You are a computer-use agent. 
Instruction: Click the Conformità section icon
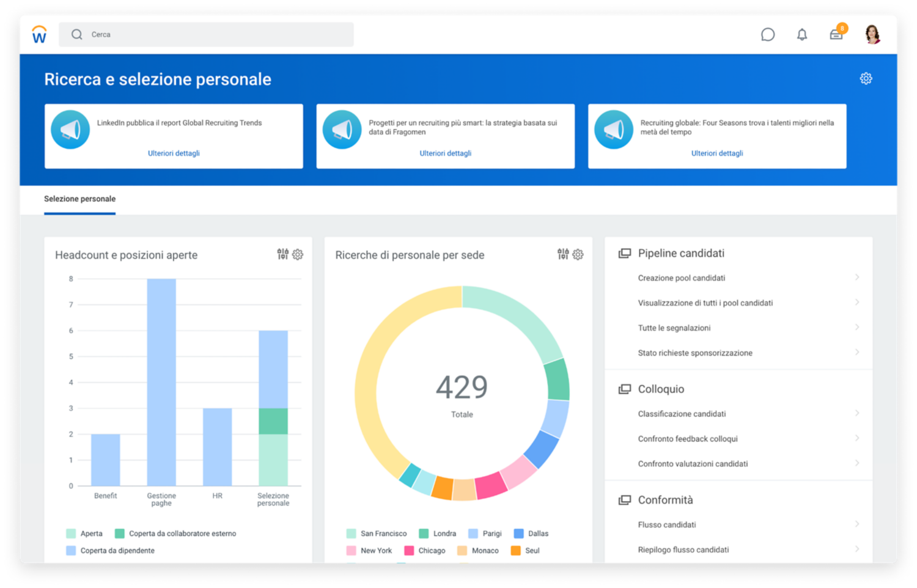624,500
